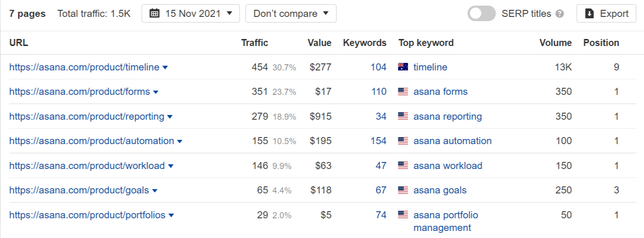Viewport: 644px width, 238px height.
Task: Click the US flag beside asana reporting
Action: 403,116
